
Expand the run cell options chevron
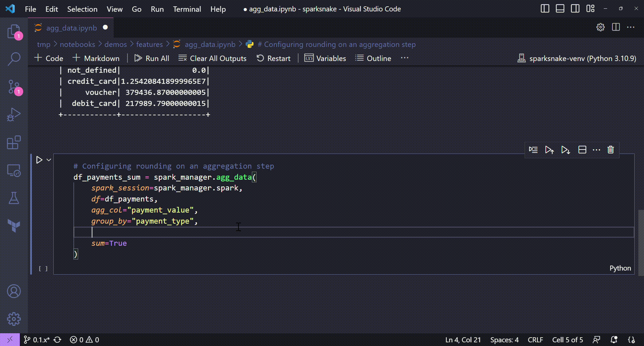pos(49,160)
